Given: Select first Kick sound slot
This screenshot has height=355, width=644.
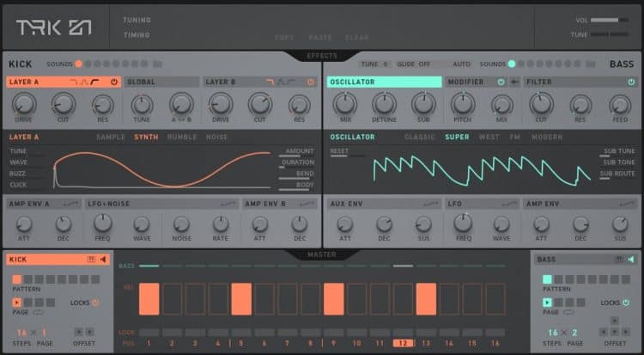Looking at the screenshot, I should point(78,64).
